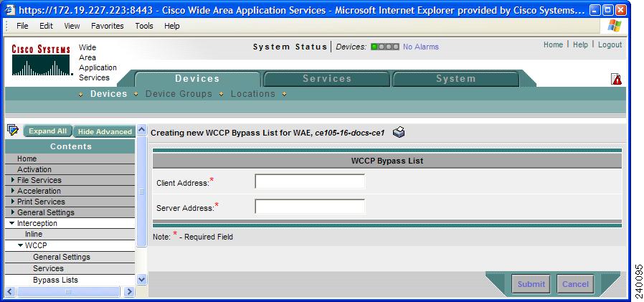This screenshot has width=644, height=302.
Task: Select Locations in the sub-navigation
Action: (x=253, y=94)
